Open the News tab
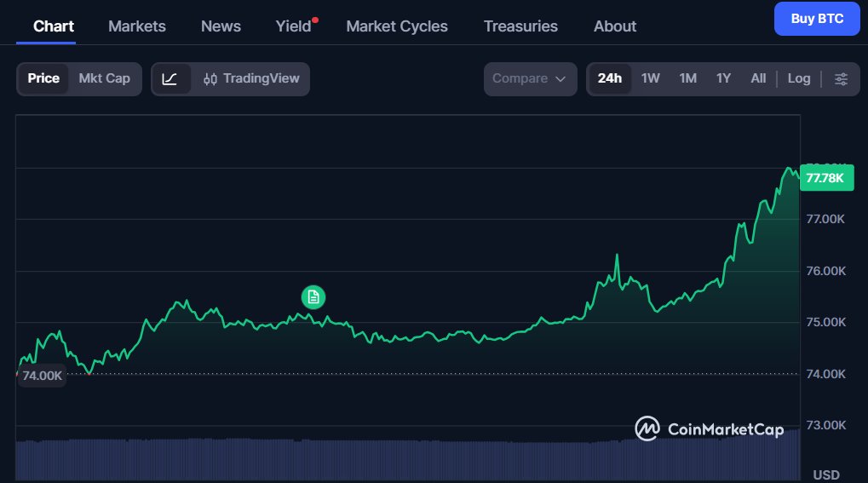868x483 pixels. click(221, 26)
